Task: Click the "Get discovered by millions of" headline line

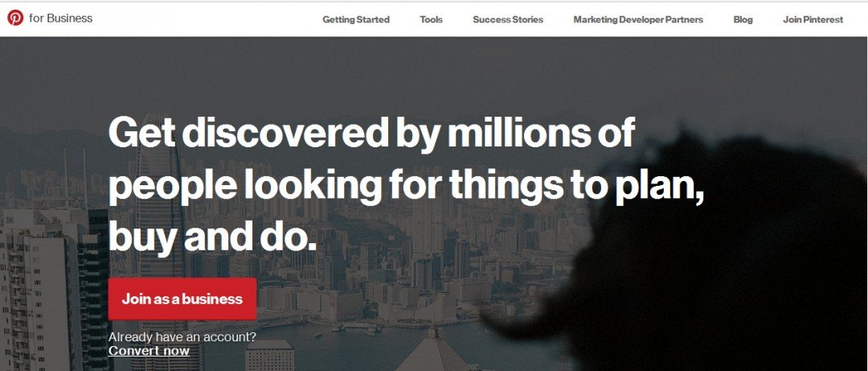Action: pyautogui.click(x=372, y=133)
